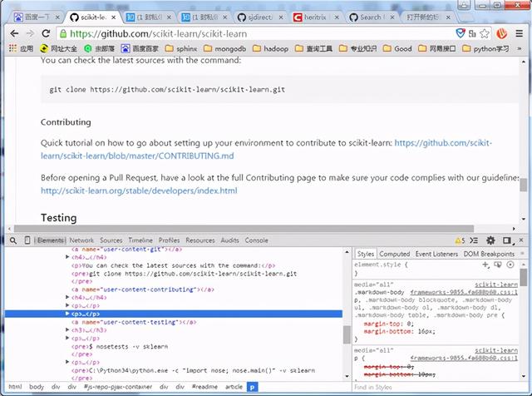This screenshot has width=532, height=396.
Task: Click the yellow warning count icon in DevTools
Action: 460,240
